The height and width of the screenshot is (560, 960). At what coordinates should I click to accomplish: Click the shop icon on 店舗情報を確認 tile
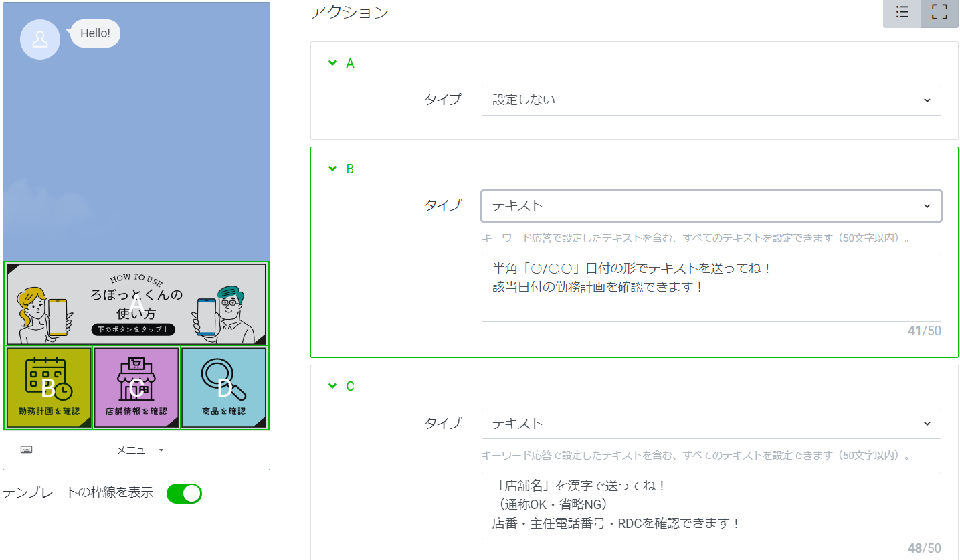[x=136, y=379]
